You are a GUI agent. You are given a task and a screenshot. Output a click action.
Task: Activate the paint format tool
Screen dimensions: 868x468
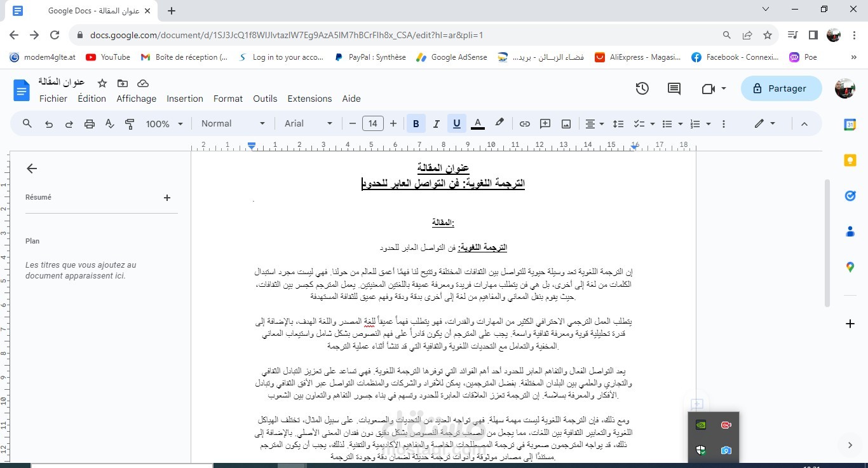[x=130, y=124]
